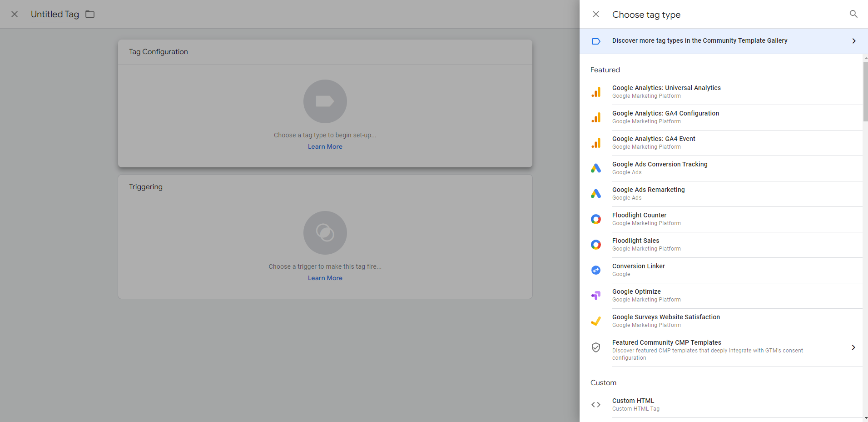This screenshot has height=422, width=868.
Task: Close the Untitled Tag editor
Action: 15,14
